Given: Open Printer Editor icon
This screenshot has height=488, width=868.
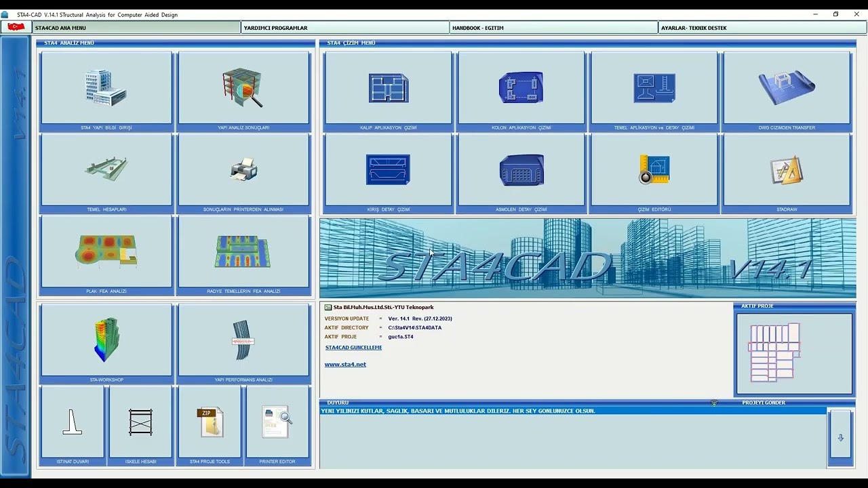Looking at the screenshot, I should pyautogui.click(x=277, y=422).
